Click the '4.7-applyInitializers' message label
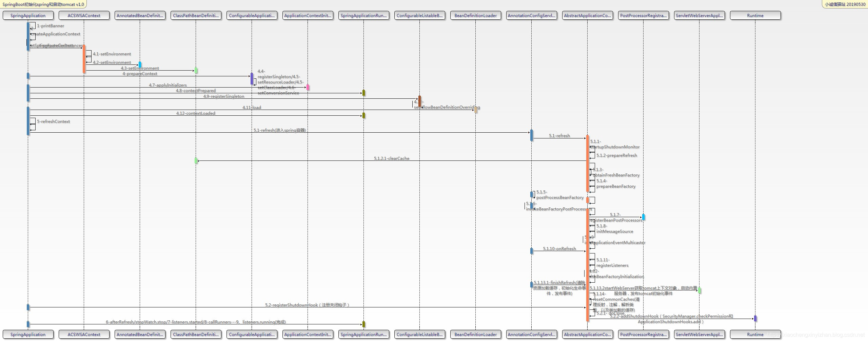868x341 pixels. click(x=168, y=85)
